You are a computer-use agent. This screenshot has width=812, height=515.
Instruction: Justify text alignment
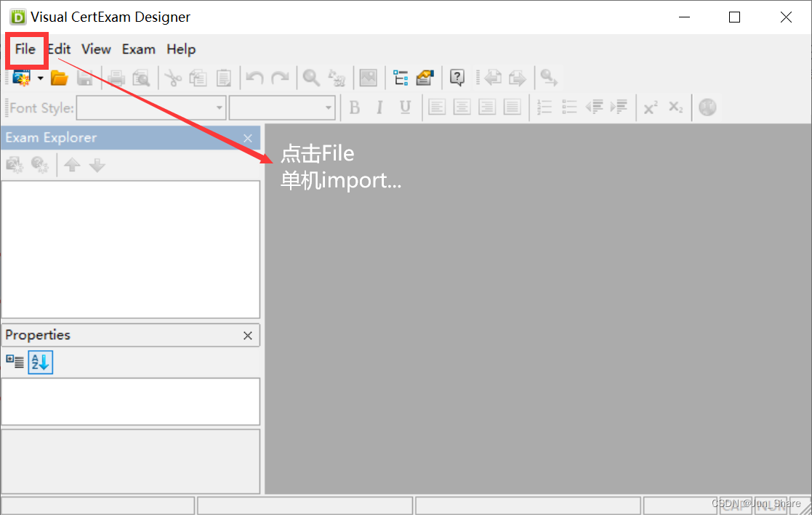tap(512, 108)
